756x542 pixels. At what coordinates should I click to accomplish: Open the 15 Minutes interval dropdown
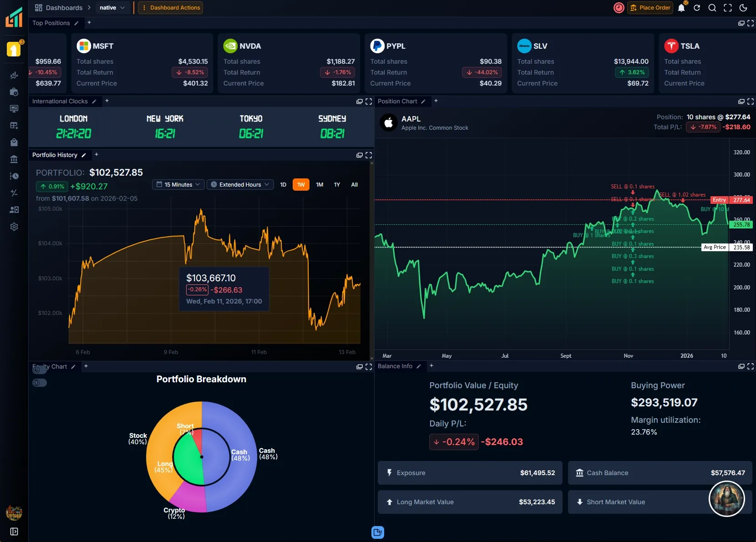coord(178,185)
